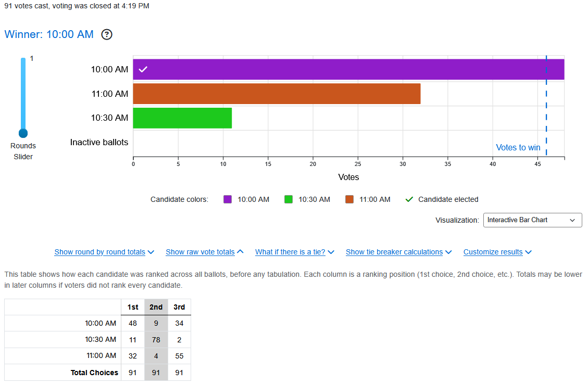Click the cell showing 32 first-choice votes
This screenshot has width=588, height=384.
point(133,356)
